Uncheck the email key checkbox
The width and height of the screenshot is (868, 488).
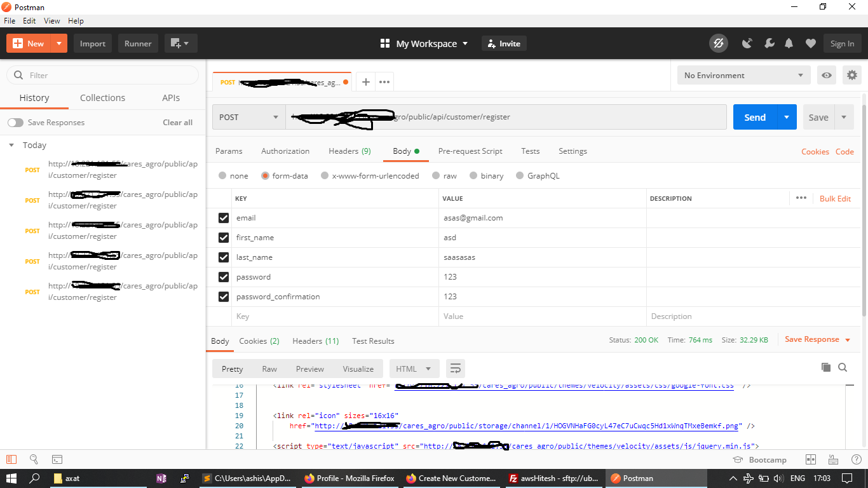224,218
